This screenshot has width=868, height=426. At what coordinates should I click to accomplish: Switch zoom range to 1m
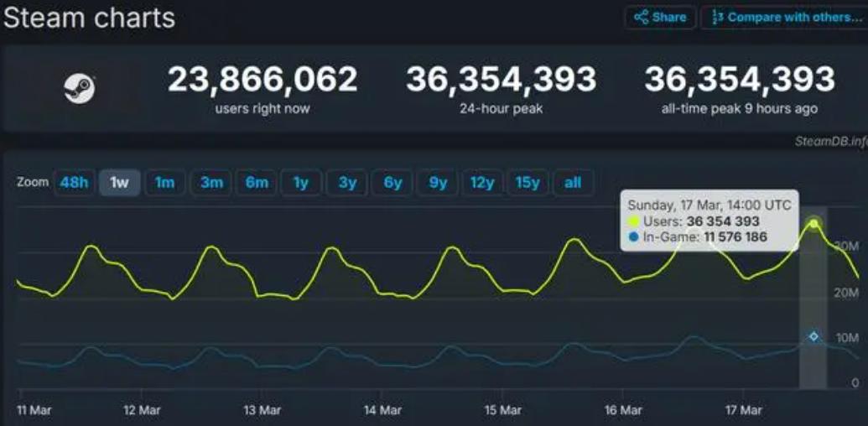coord(164,183)
